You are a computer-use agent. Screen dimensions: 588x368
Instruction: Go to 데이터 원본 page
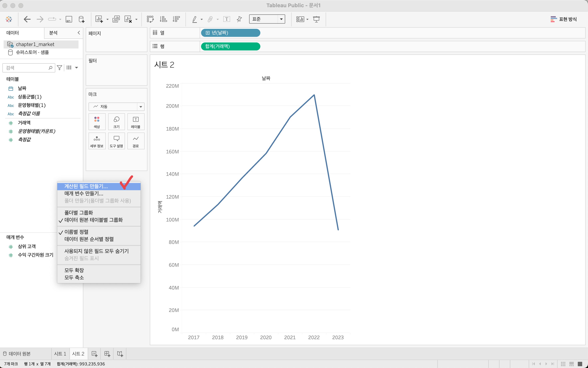[17, 354]
